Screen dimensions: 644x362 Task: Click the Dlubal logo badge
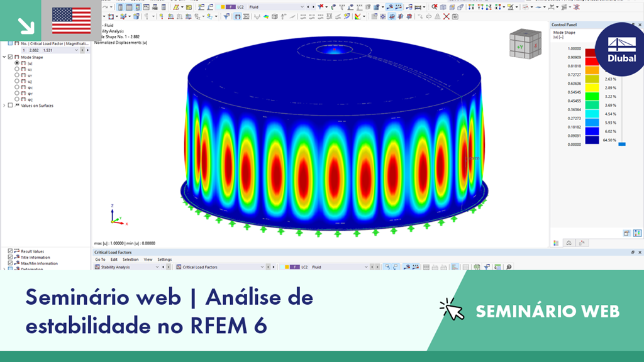click(621, 49)
